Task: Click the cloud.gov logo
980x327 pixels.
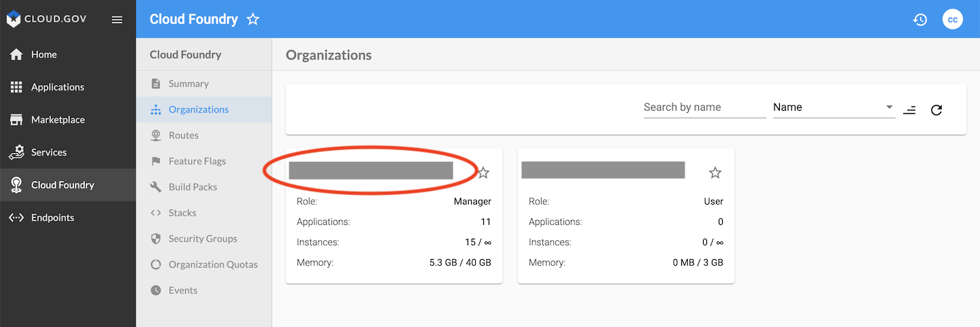Action: (46, 19)
